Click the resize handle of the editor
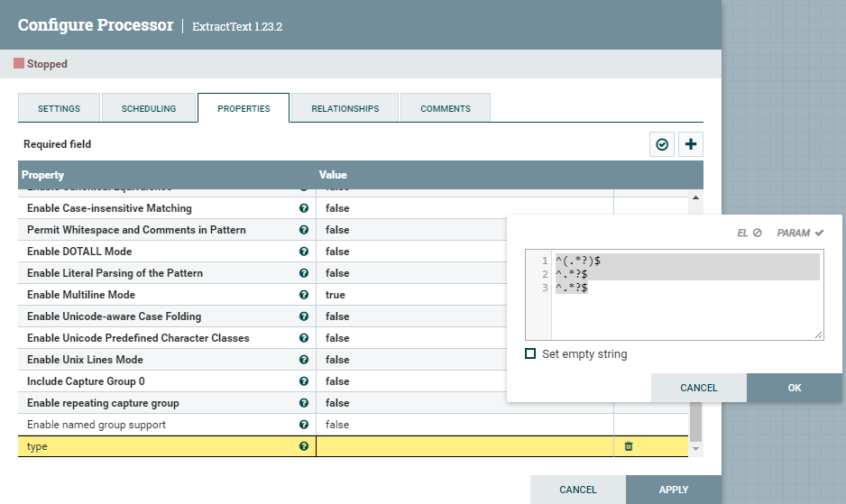Screen dimensions: 846x504 (818, 335)
